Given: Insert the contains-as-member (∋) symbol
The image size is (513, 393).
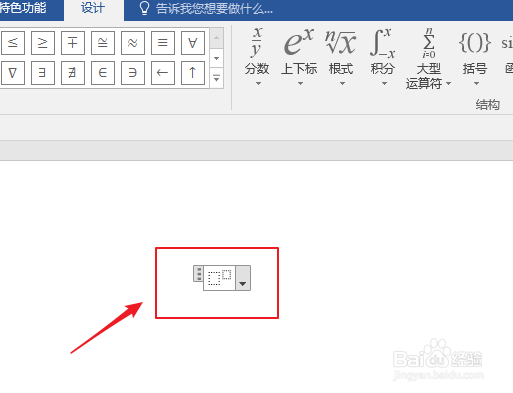Looking at the screenshot, I should (x=133, y=73).
